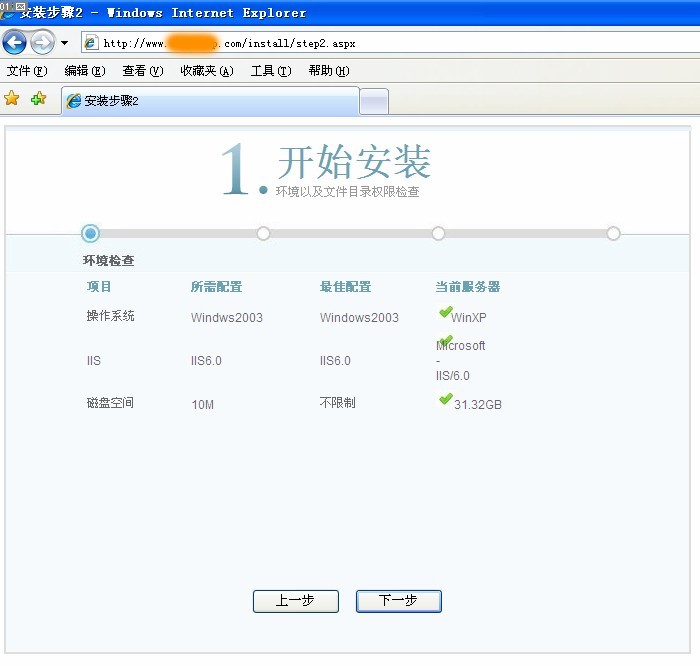Open the recent pages dropdown arrow
The width and height of the screenshot is (700, 666).
pos(65,43)
